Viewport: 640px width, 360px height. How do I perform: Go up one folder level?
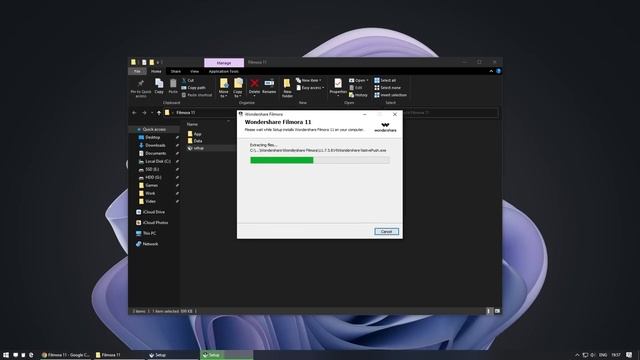159,113
